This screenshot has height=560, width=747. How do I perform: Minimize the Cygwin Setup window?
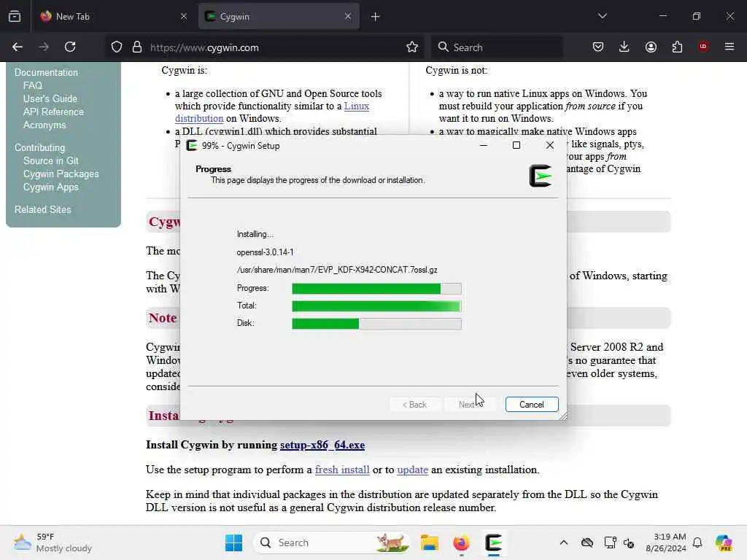click(x=483, y=145)
